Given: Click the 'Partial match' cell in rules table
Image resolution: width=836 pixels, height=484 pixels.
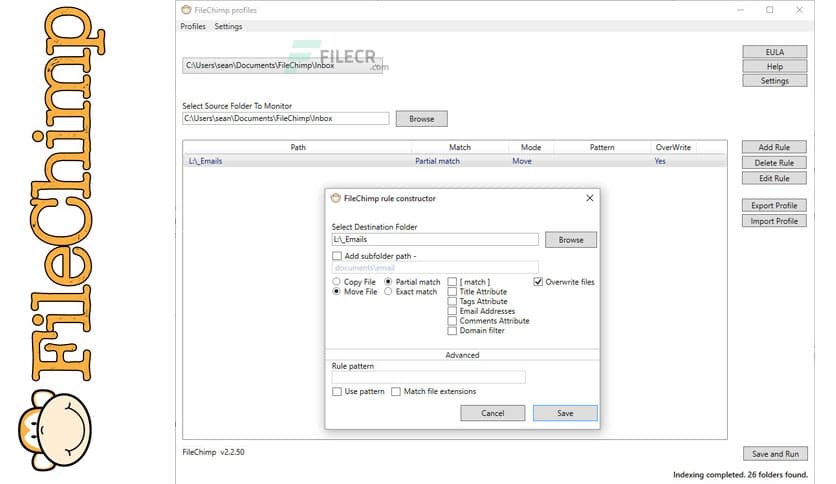Looking at the screenshot, I should 437,161.
